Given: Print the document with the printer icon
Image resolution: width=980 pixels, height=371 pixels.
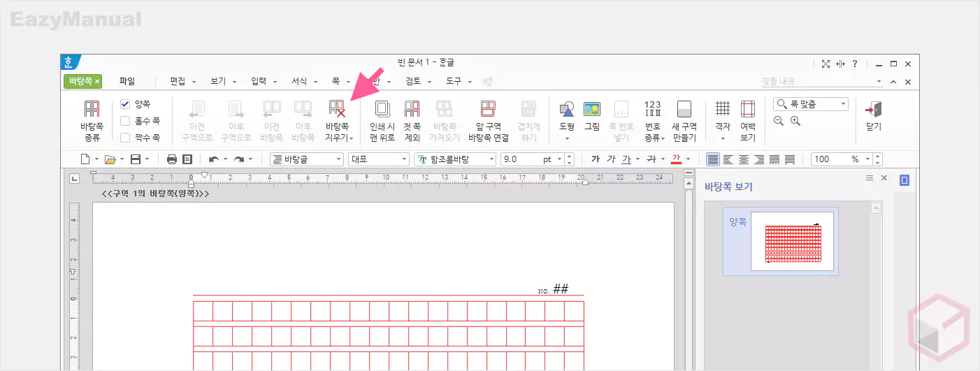Looking at the screenshot, I should click(x=172, y=159).
